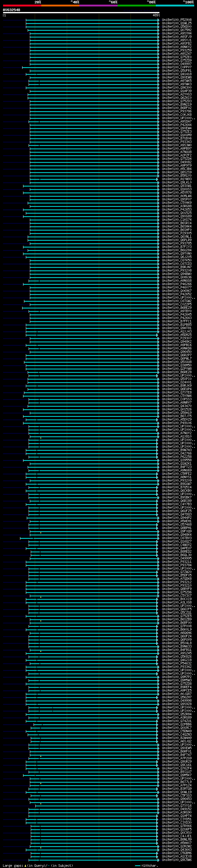Select hit UniRef100_A9SYH4
Viewport: 197px width, 868px height.
[176, 33]
